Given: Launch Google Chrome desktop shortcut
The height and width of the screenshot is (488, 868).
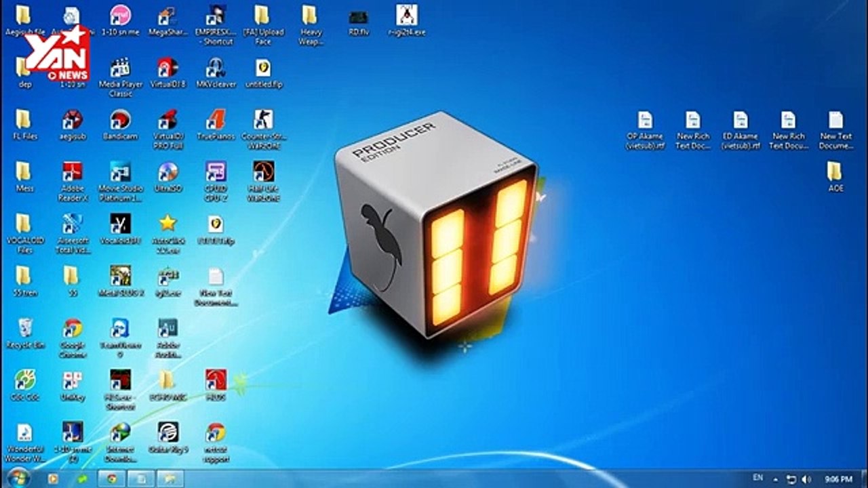Looking at the screenshot, I should (x=73, y=338).
